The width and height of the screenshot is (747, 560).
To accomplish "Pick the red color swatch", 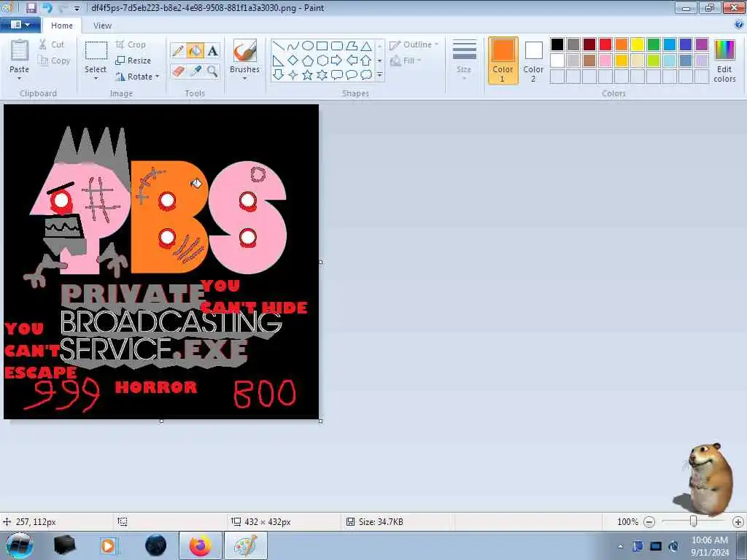I will (x=605, y=44).
